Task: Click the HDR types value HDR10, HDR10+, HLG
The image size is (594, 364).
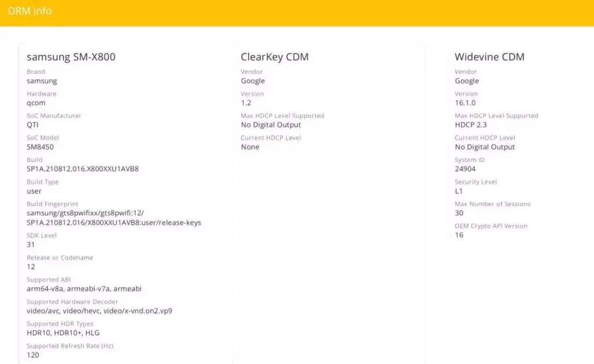Action: [x=63, y=333]
